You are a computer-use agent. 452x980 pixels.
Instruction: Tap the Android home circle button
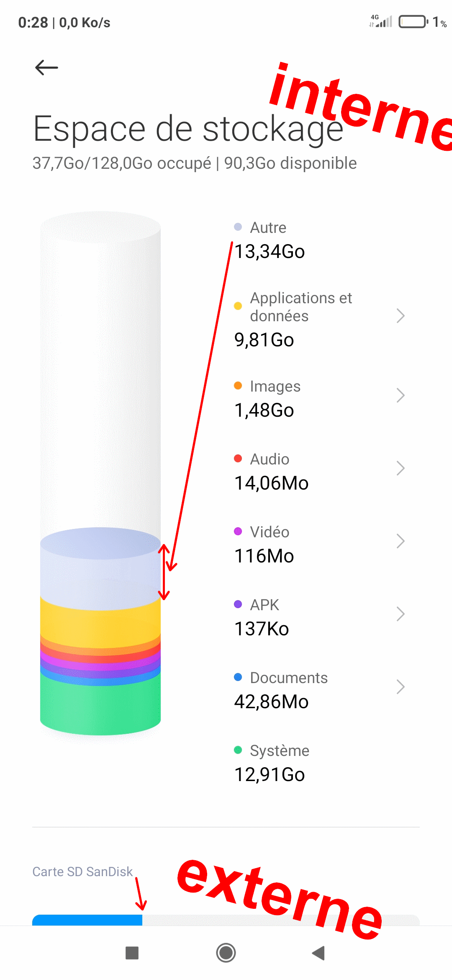[x=226, y=953]
